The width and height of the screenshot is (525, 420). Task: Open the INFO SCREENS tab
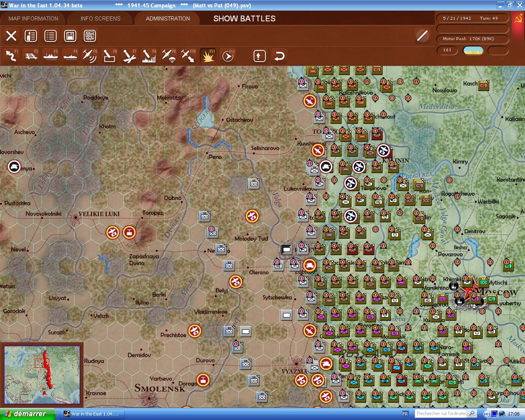click(x=100, y=18)
